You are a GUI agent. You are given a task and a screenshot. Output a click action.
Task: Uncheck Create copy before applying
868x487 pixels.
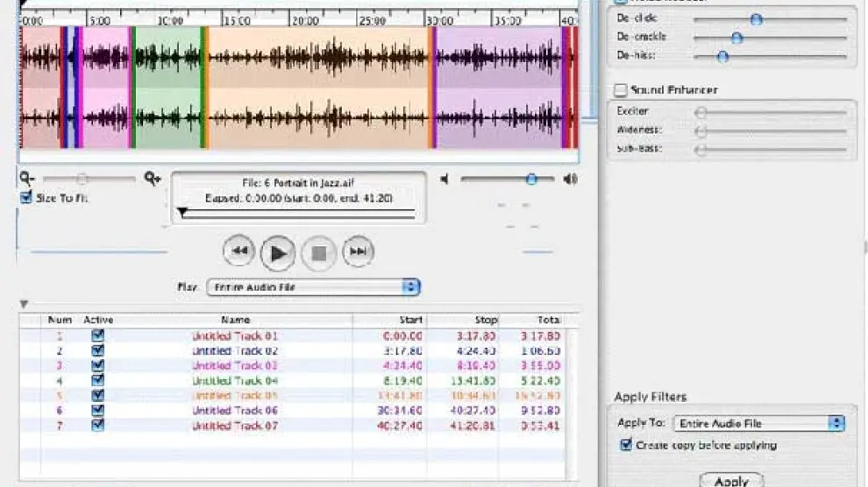coord(626,445)
